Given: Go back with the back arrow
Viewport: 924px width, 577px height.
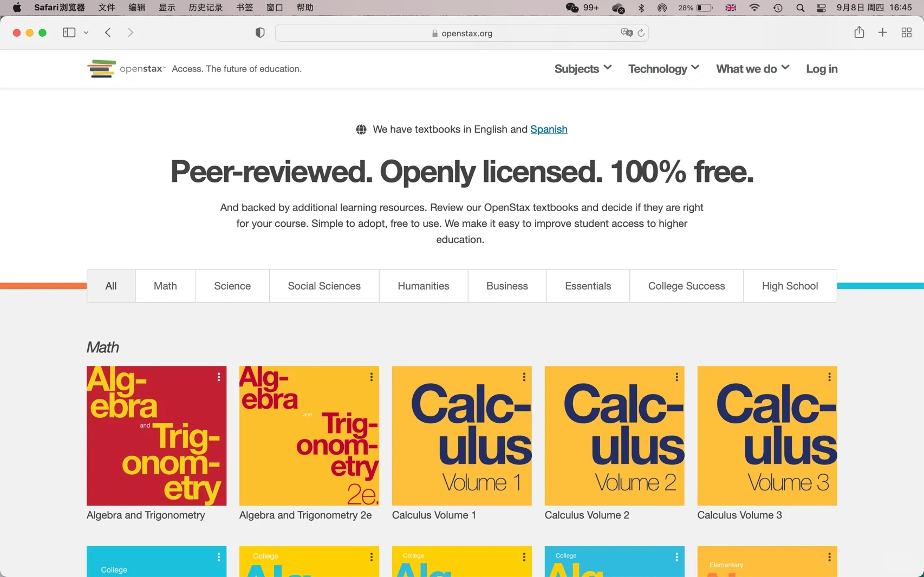Looking at the screenshot, I should 108,32.
